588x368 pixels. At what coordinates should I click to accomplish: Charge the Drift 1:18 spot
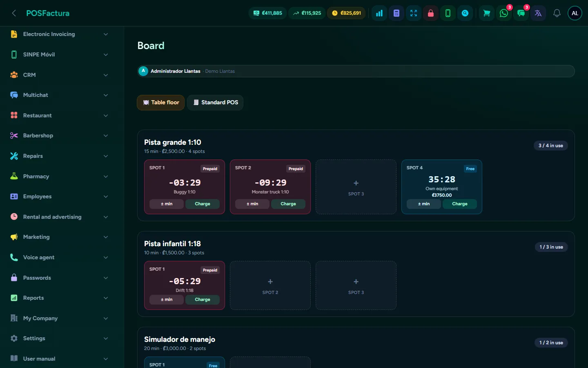[x=203, y=300]
